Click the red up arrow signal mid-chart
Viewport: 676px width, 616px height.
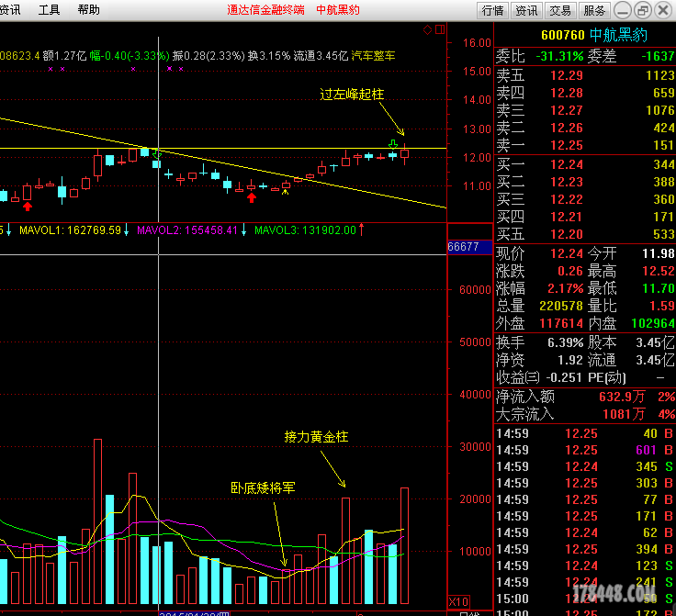[x=252, y=197]
